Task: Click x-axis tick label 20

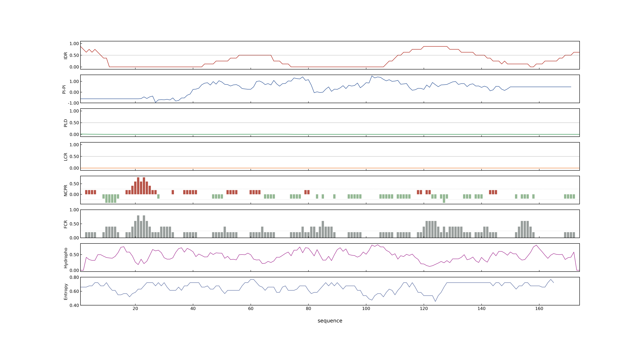Action: point(135,309)
